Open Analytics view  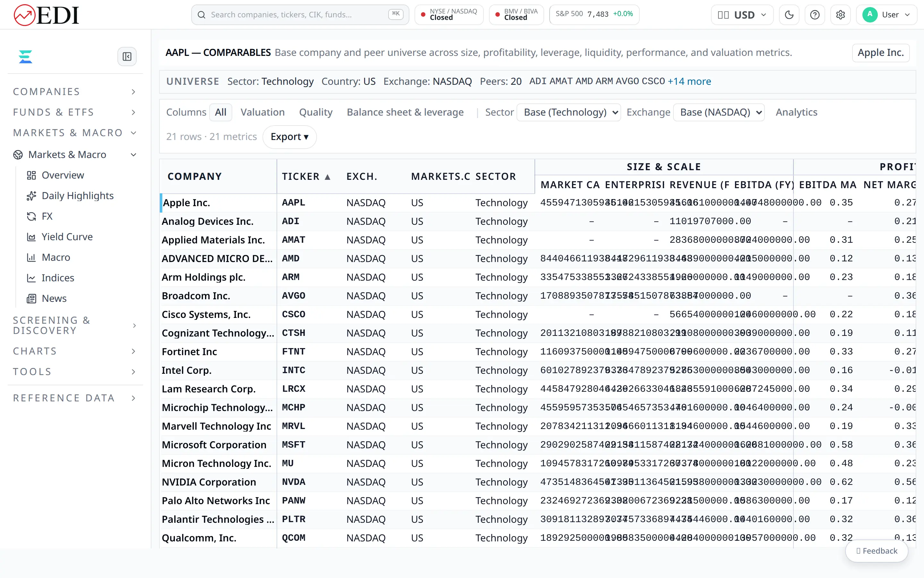pyautogui.click(x=797, y=112)
